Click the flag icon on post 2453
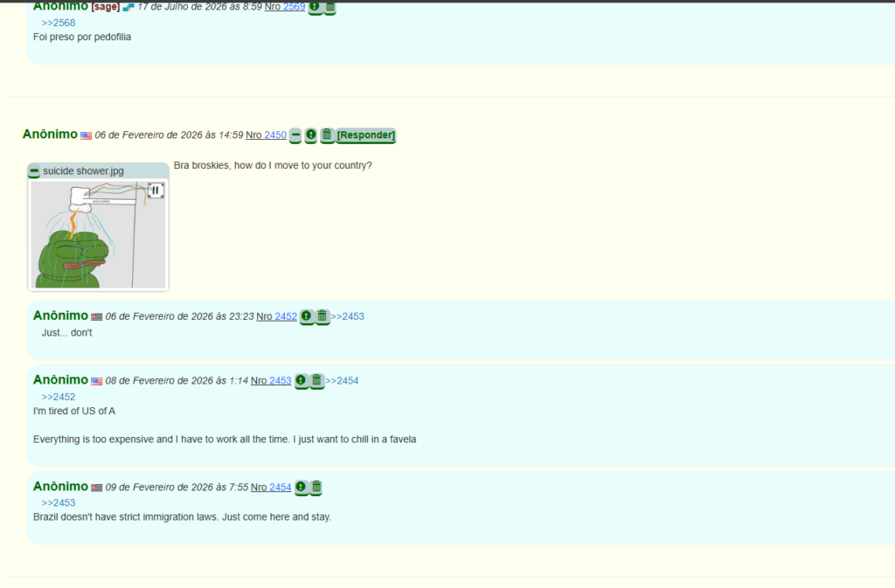895x588 pixels. click(97, 381)
